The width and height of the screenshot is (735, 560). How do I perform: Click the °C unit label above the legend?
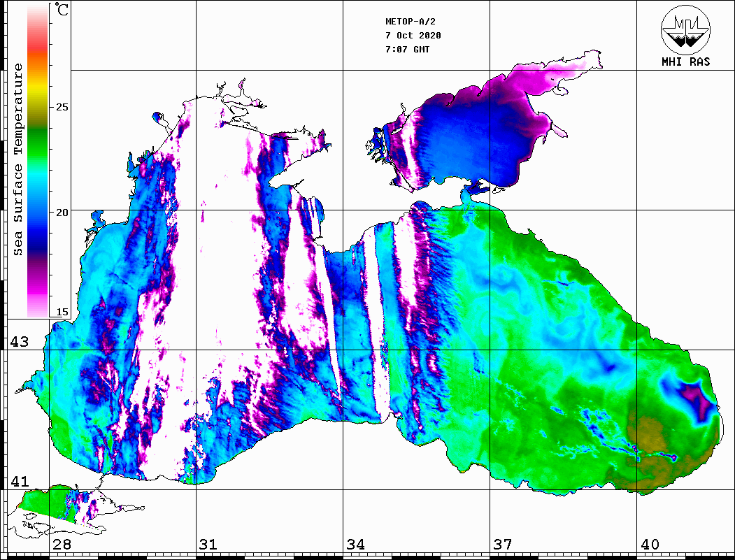coord(62,10)
